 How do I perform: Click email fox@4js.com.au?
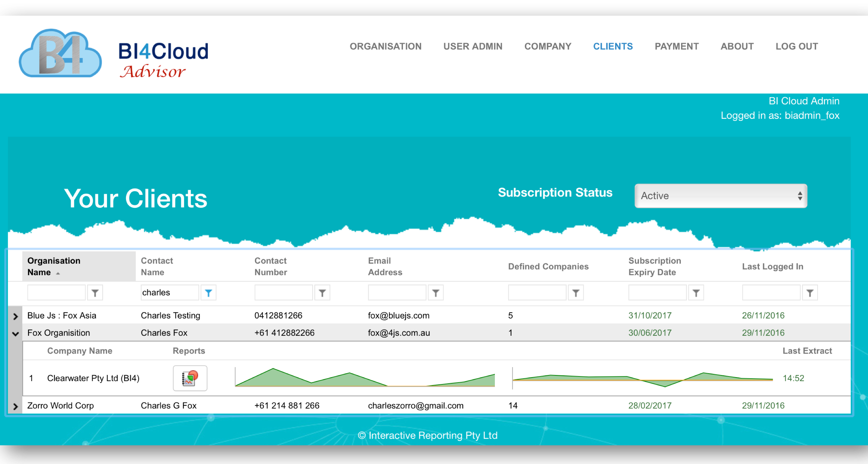[x=399, y=333]
